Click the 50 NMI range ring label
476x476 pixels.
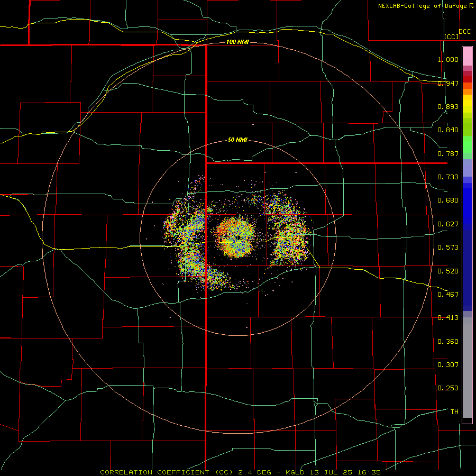click(x=237, y=140)
